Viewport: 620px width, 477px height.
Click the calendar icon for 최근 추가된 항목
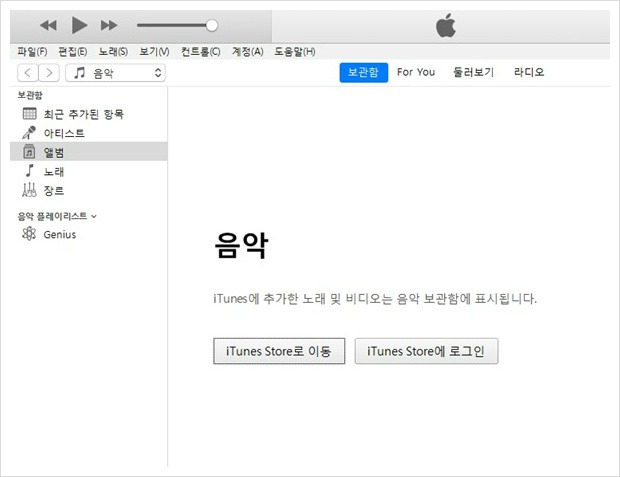(x=30, y=114)
